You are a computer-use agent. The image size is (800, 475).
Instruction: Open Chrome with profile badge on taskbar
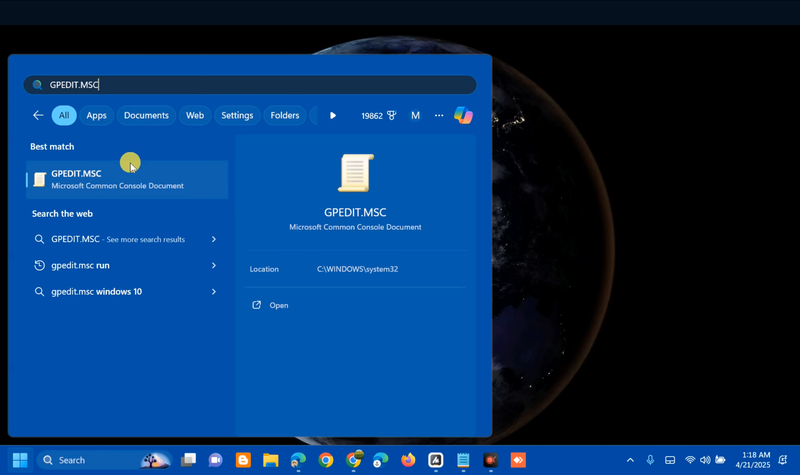(354, 460)
